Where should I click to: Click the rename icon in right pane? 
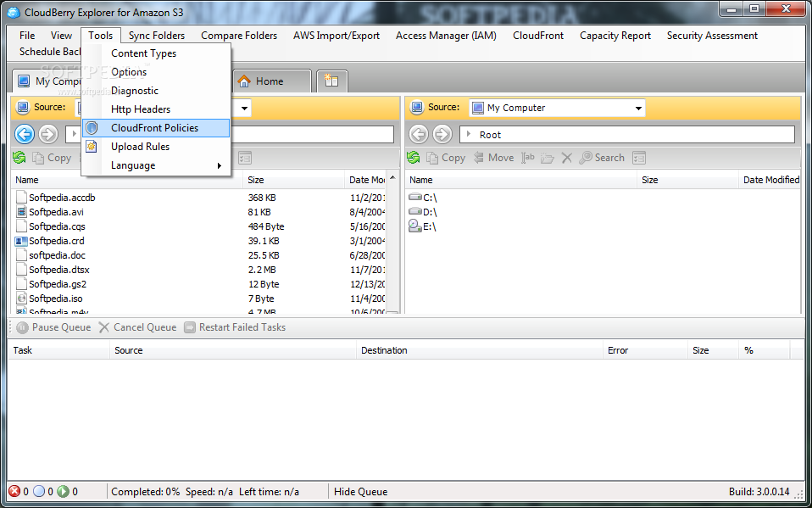tap(528, 158)
